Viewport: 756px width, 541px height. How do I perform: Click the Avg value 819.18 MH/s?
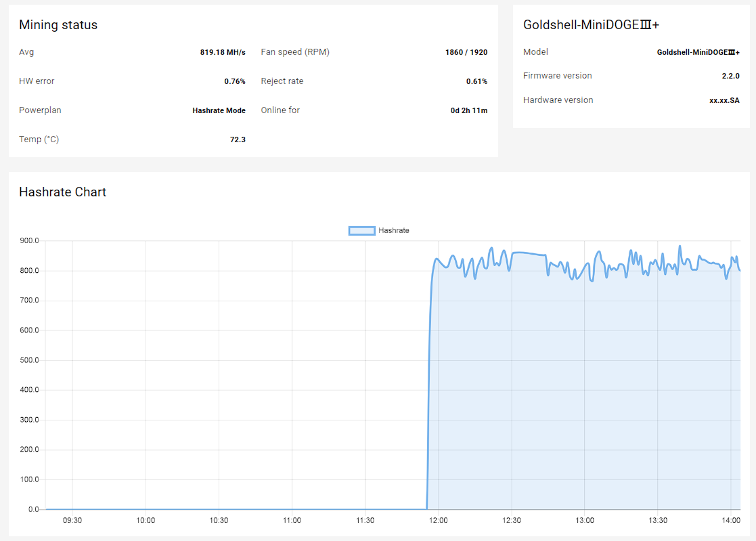[x=222, y=52]
